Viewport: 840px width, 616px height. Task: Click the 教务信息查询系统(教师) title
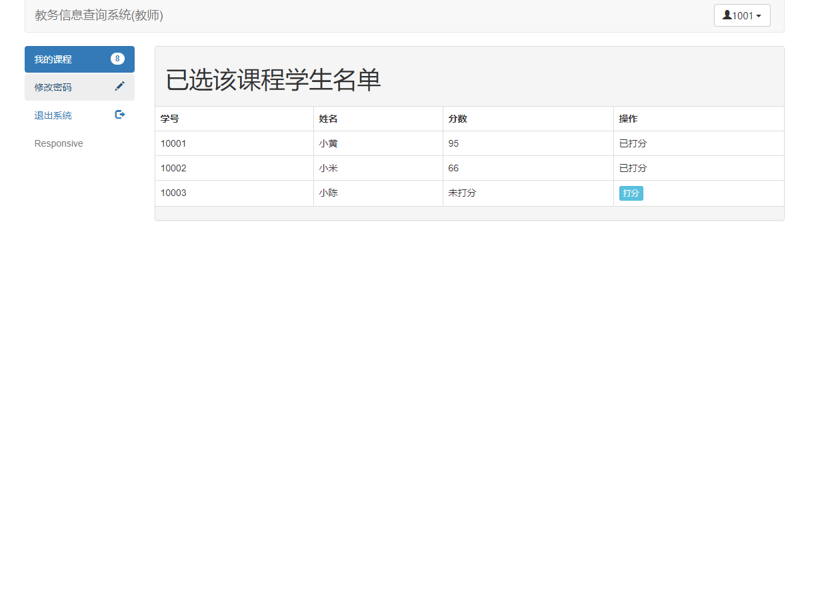click(x=99, y=15)
